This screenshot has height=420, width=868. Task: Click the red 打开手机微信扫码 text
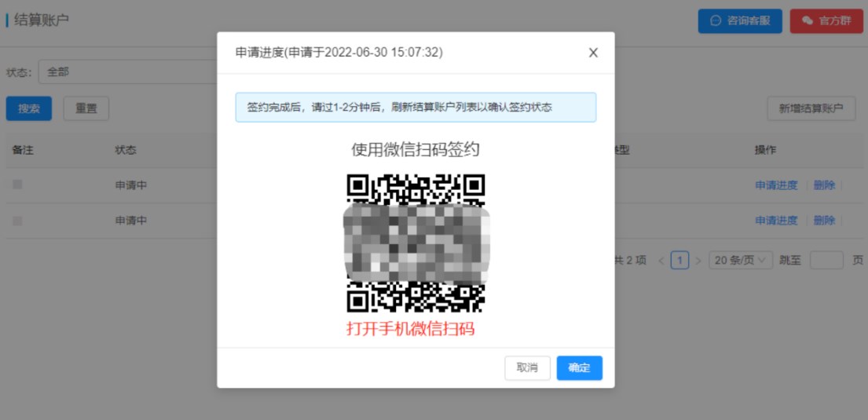(411, 328)
